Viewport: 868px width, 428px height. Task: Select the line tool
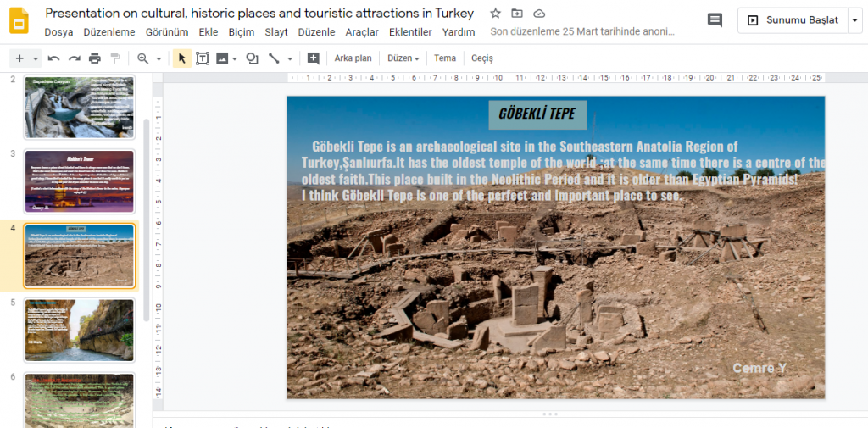274,58
